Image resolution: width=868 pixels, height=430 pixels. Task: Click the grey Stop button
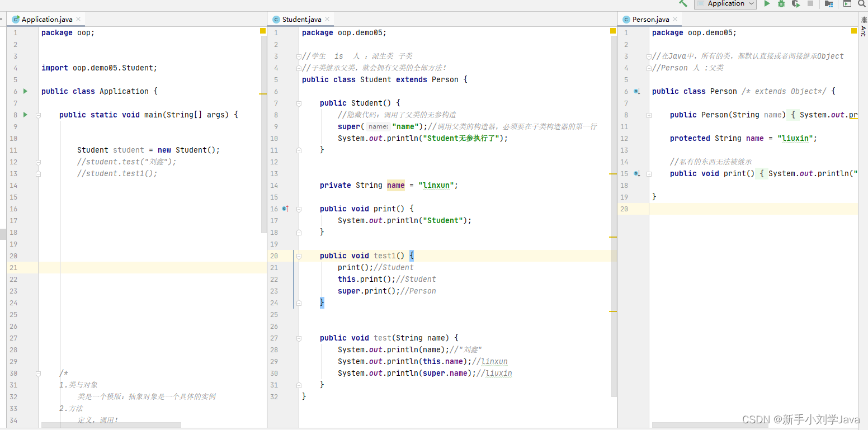click(810, 4)
